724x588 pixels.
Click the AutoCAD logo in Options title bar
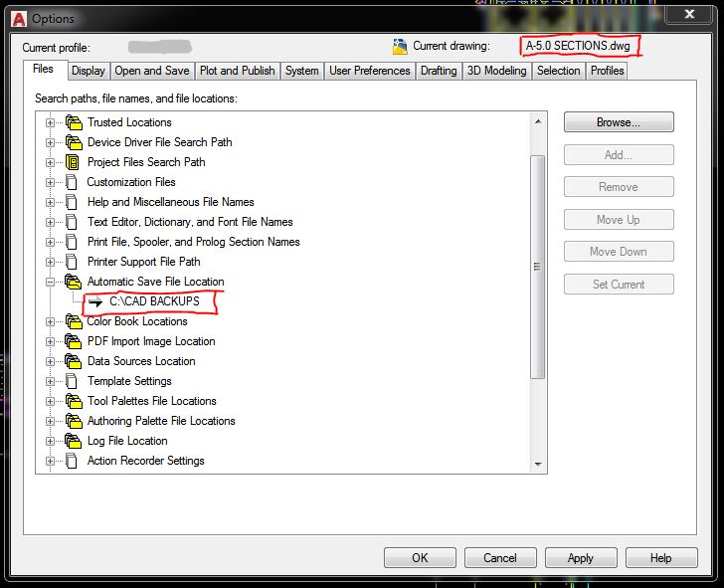click(19, 19)
